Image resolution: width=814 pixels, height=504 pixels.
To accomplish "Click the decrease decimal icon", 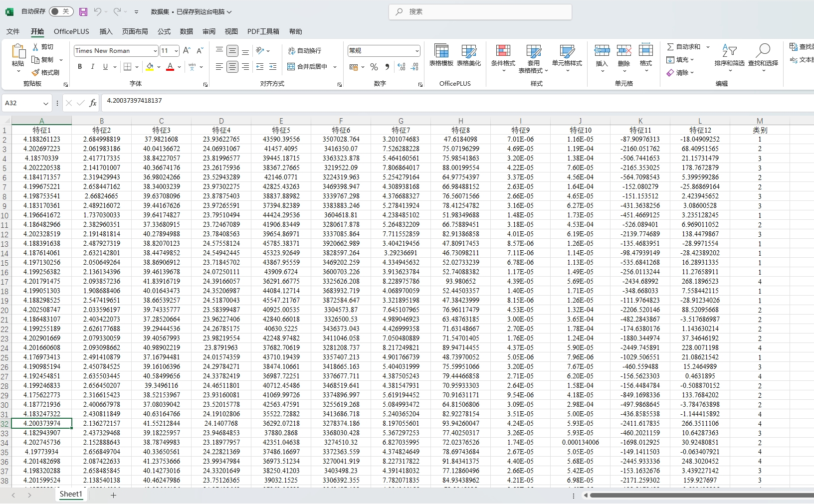I will point(414,67).
